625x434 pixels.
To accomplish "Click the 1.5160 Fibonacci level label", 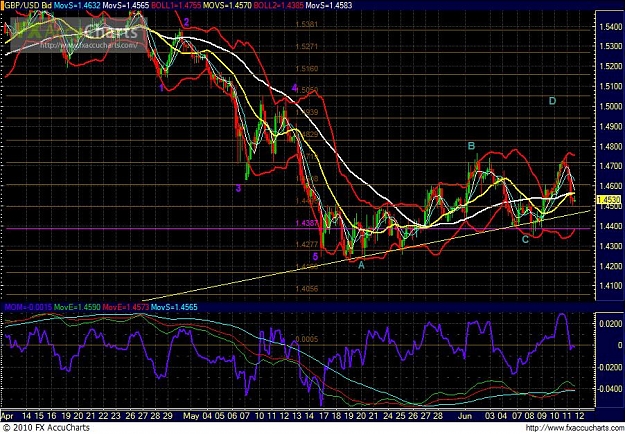I will click(x=307, y=69).
